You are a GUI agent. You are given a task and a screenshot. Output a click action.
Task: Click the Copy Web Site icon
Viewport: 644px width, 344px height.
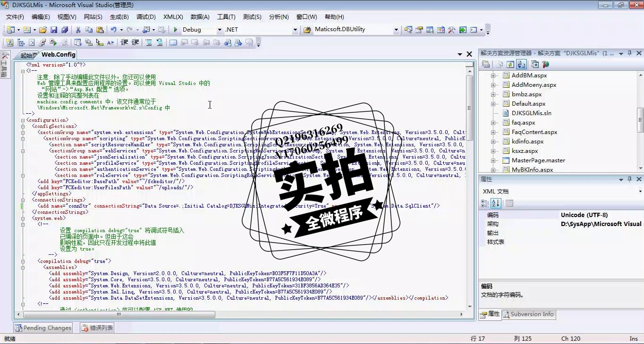coord(535,64)
